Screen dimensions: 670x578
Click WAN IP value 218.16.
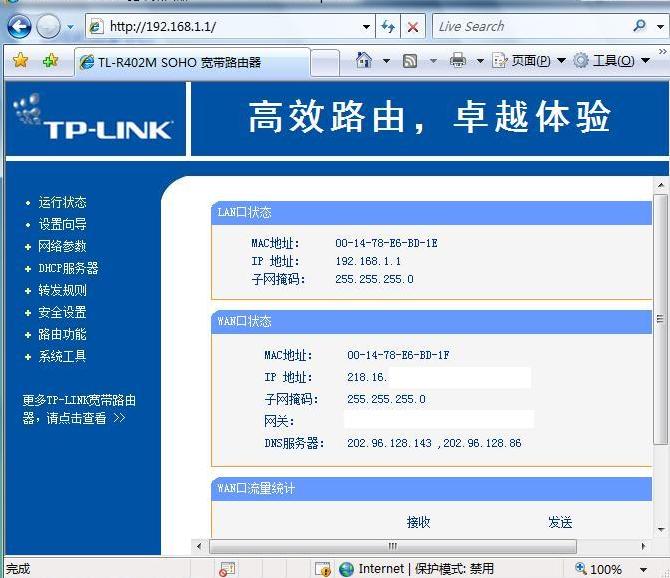(x=367, y=377)
